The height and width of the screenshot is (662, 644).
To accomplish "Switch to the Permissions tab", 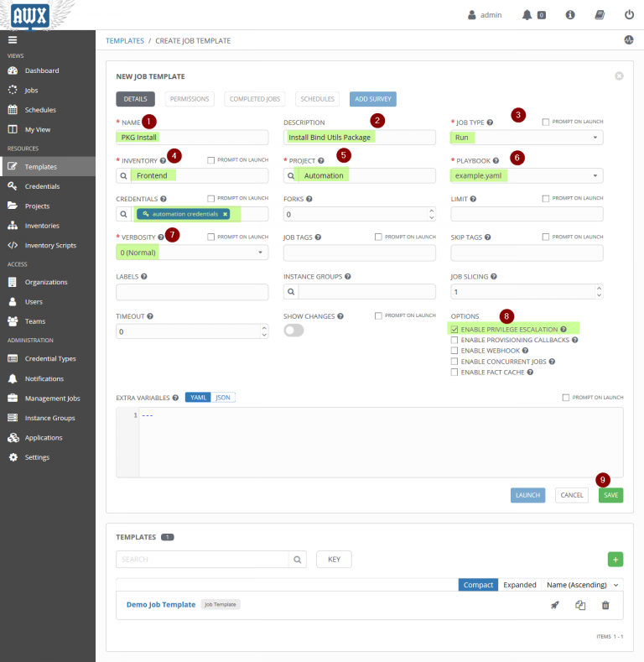I will tap(190, 99).
